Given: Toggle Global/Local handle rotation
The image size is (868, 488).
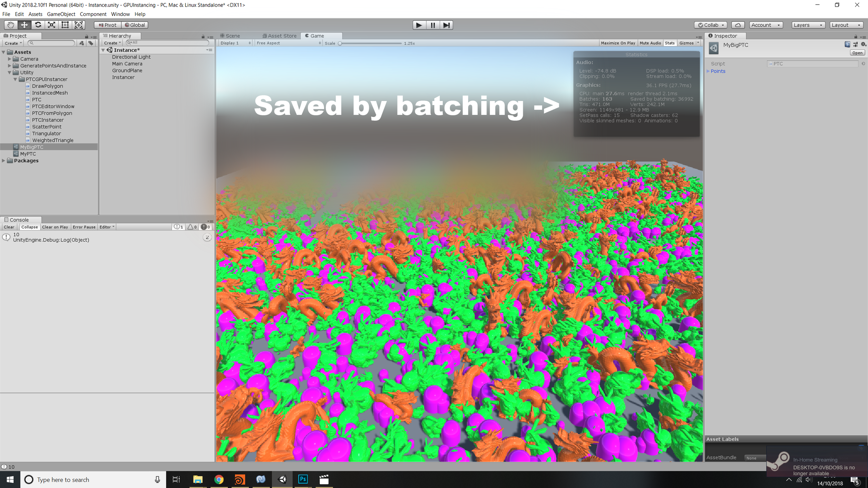Looking at the screenshot, I should point(135,25).
